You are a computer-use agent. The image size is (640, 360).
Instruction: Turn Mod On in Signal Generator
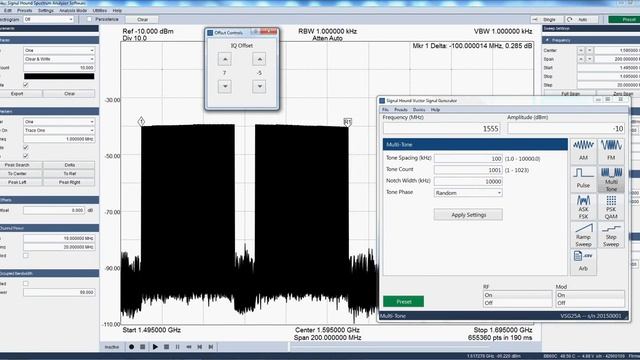[x=590, y=295]
